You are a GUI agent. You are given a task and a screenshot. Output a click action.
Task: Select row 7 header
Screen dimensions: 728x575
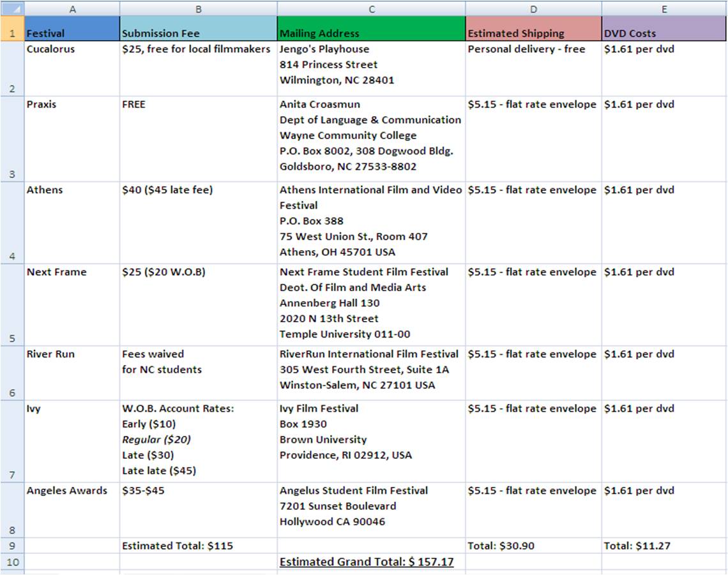point(12,442)
